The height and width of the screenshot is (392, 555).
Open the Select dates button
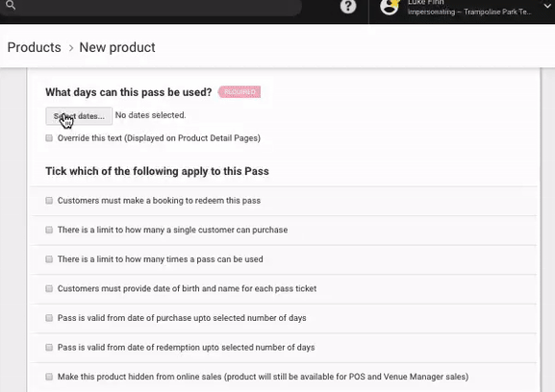pos(79,116)
